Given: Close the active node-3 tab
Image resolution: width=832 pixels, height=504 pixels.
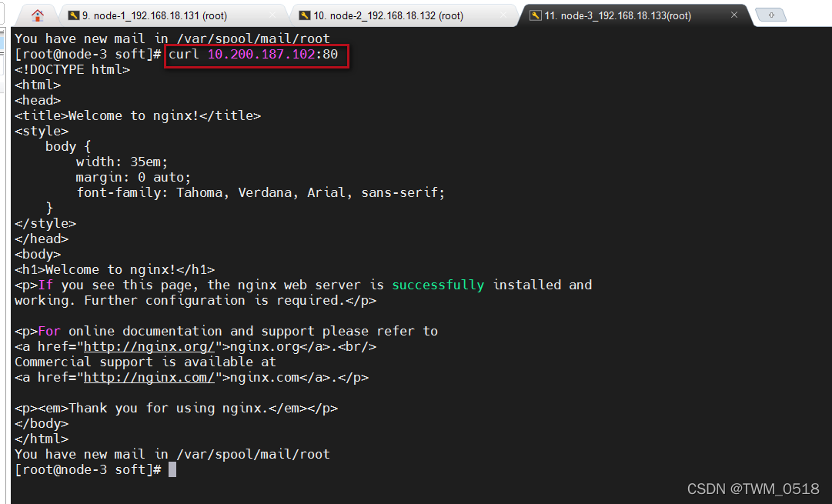Looking at the screenshot, I should 734,15.
